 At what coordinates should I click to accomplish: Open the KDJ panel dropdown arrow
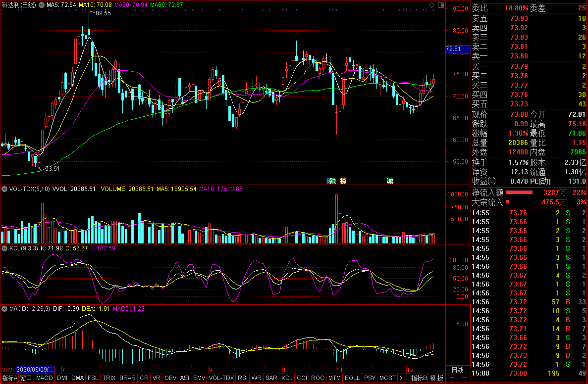tap(4, 248)
